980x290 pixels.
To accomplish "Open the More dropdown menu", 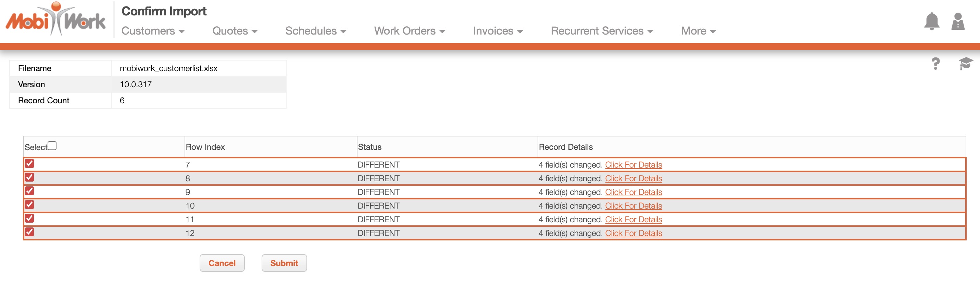I will (698, 31).
